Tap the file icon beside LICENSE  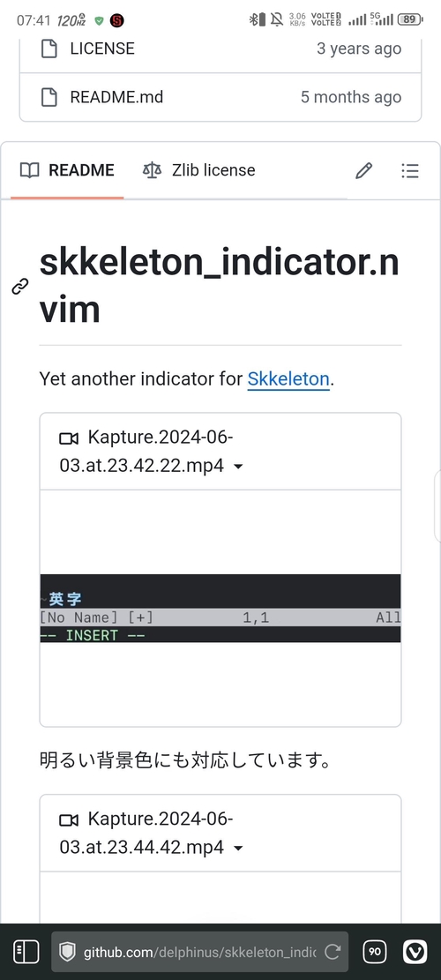(49, 49)
